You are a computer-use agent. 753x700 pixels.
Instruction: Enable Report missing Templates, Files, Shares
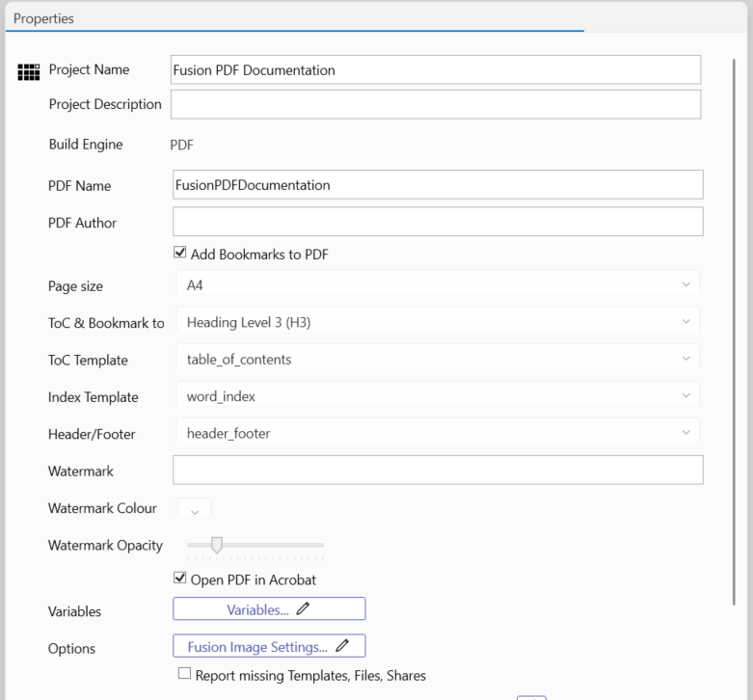(x=184, y=674)
